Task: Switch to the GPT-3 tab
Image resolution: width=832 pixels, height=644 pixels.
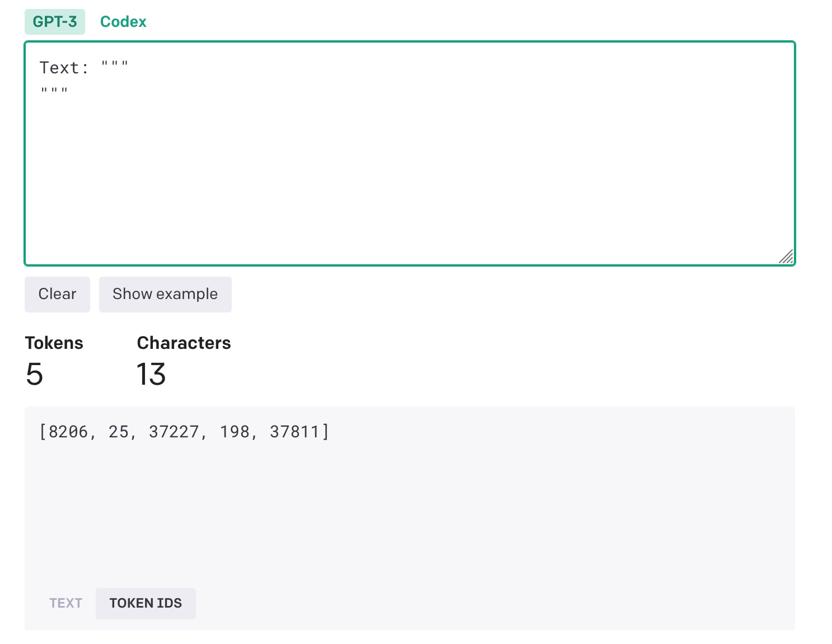Action: tap(54, 22)
